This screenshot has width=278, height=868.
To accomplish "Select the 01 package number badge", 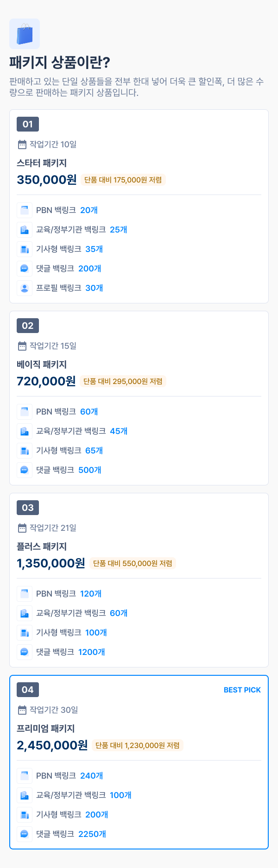I will click(28, 124).
